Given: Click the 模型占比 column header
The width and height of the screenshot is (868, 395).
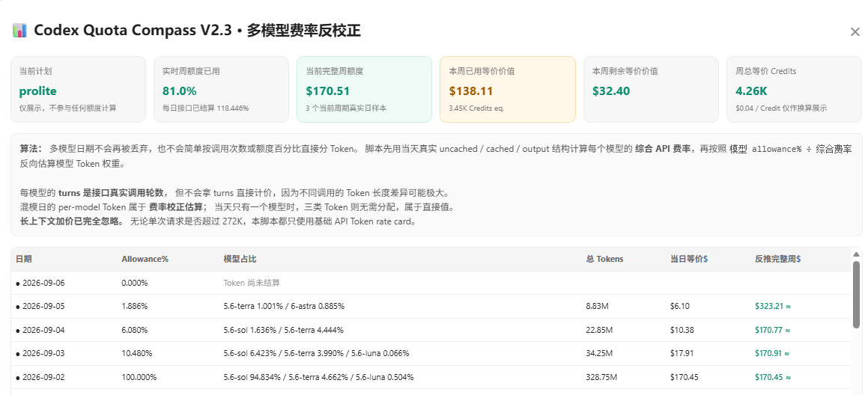Looking at the screenshot, I should click(240, 259).
